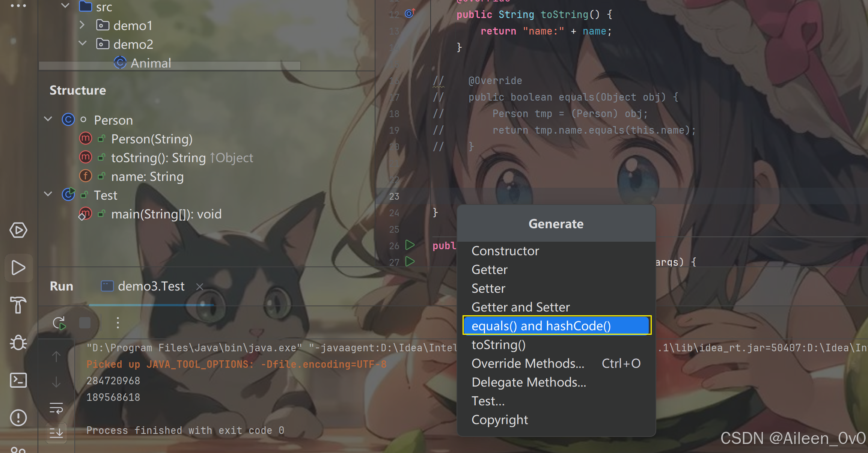Open the Problems tool window icon

click(18, 417)
